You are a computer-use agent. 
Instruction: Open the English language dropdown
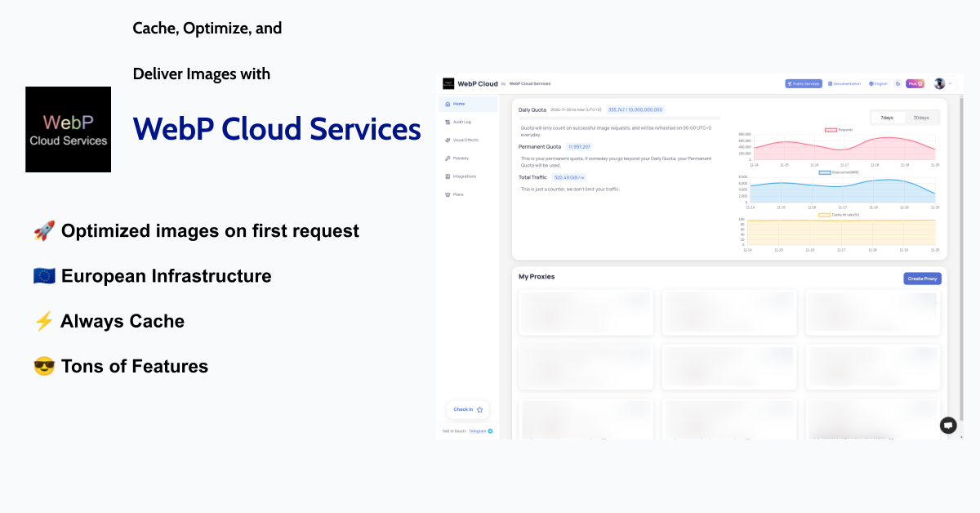pos(878,83)
